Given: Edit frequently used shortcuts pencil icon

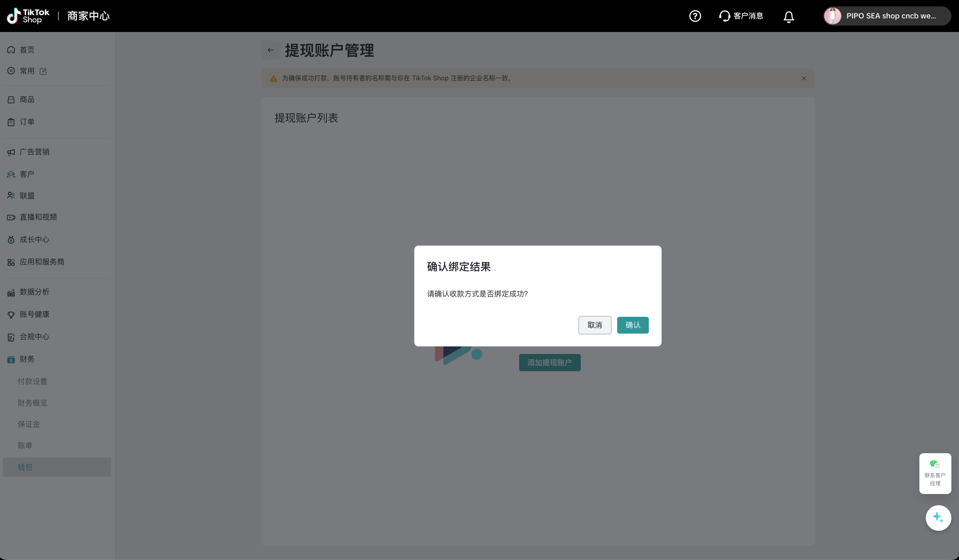Looking at the screenshot, I should 43,71.
